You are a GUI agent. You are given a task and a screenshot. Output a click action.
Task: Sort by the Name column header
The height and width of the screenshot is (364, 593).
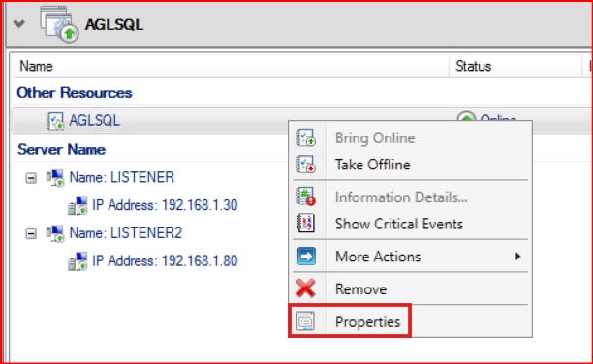[231, 66]
